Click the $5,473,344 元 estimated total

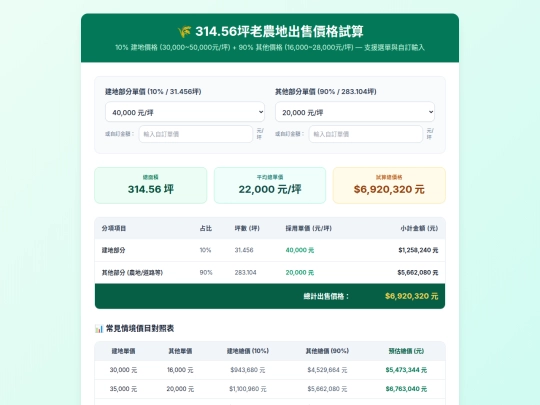click(x=406, y=370)
